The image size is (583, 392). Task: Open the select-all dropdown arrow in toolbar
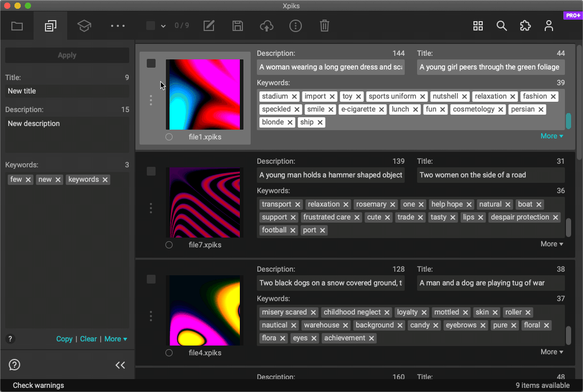point(163,26)
